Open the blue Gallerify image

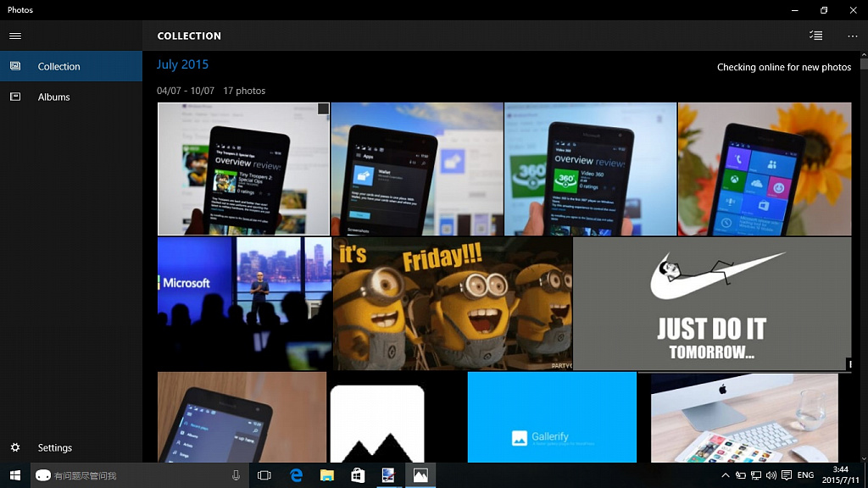552,417
